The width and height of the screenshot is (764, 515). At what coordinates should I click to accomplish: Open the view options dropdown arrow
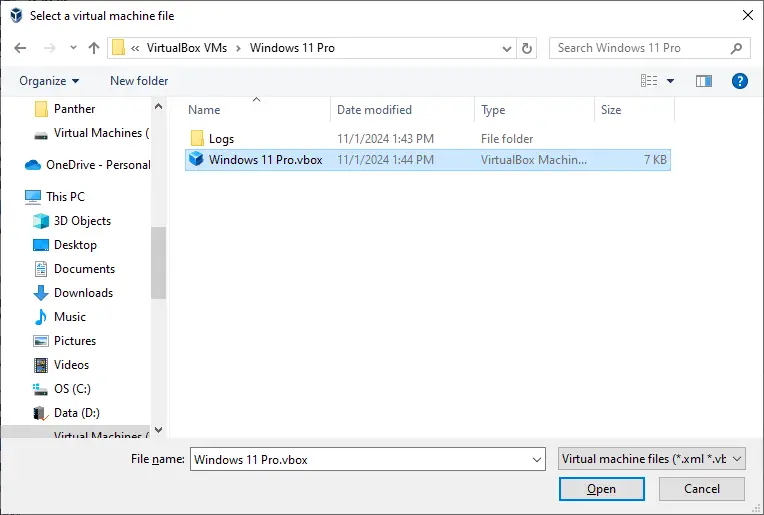pyautogui.click(x=670, y=81)
